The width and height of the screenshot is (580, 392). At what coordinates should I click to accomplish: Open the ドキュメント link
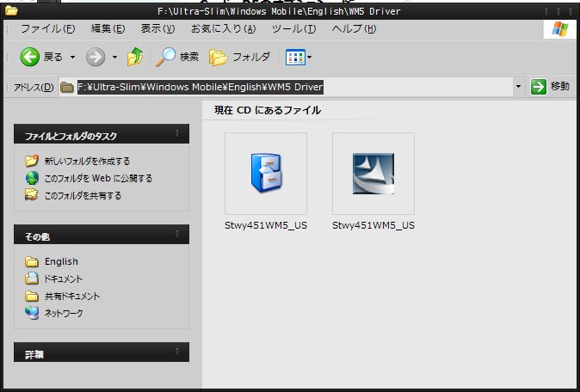(x=64, y=279)
